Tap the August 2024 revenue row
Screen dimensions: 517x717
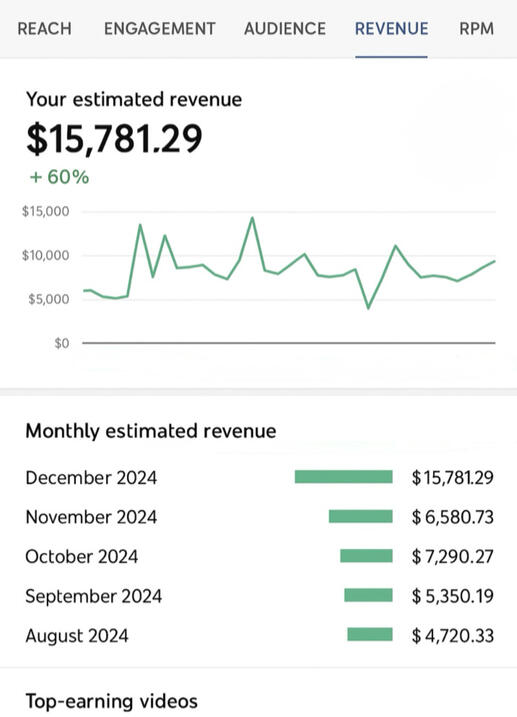tap(259, 635)
